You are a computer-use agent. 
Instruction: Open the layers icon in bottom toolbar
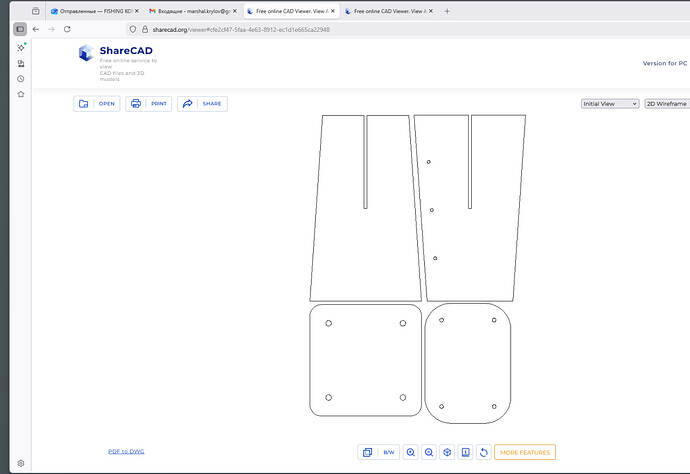tap(367, 453)
